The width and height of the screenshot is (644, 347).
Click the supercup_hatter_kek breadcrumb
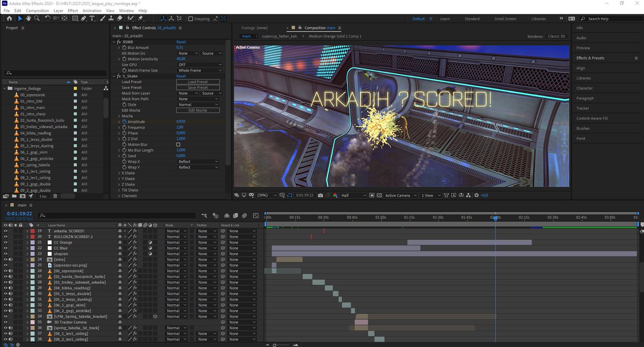click(x=279, y=36)
